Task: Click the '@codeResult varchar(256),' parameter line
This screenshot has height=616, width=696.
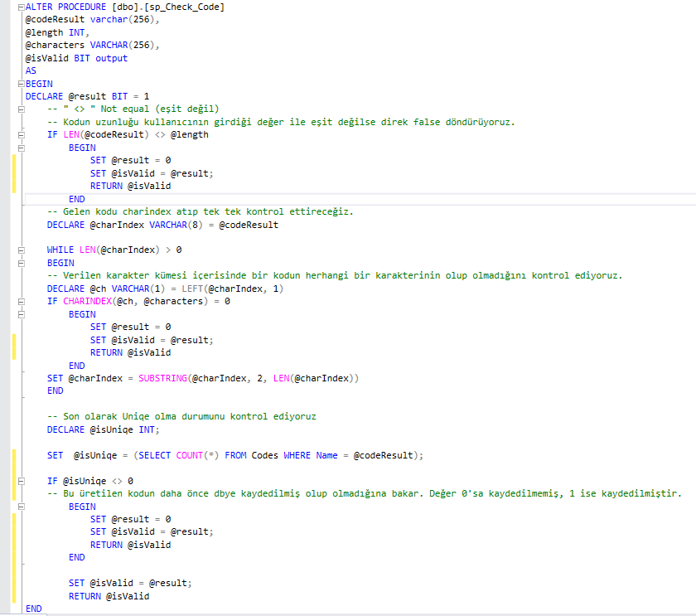Action: tap(92, 20)
